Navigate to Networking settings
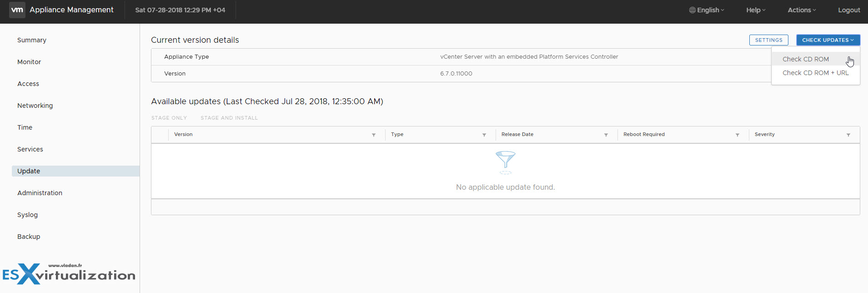Image resolution: width=868 pixels, height=293 pixels. point(35,106)
